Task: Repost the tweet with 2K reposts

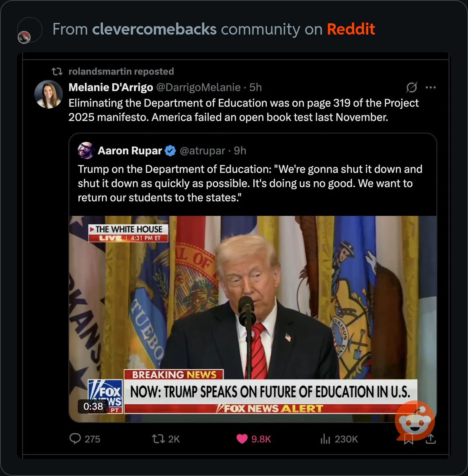Action: (158, 439)
